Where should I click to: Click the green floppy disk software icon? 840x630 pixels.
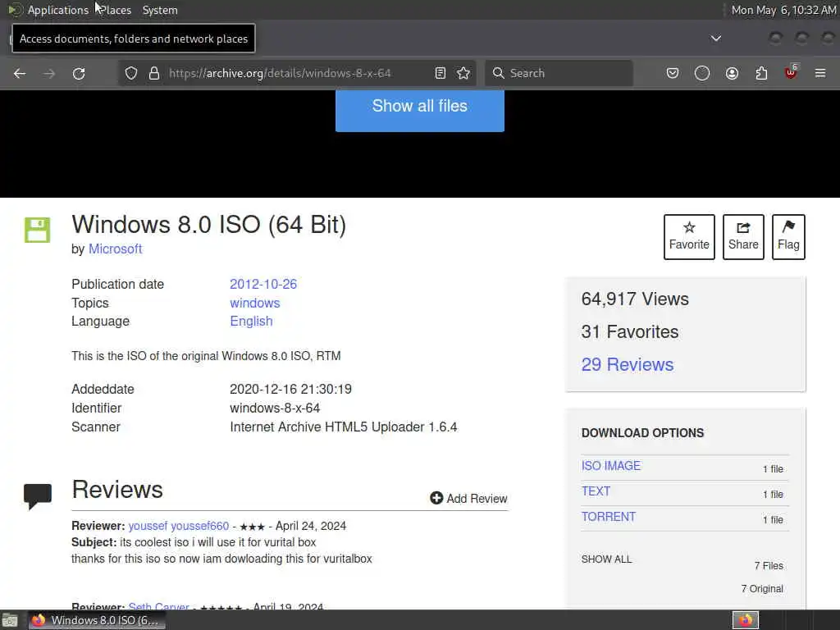point(38,230)
